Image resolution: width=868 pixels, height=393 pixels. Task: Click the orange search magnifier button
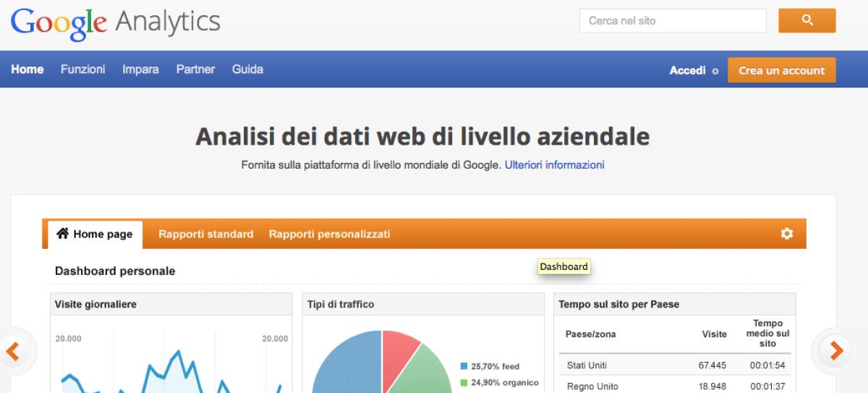tap(807, 20)
